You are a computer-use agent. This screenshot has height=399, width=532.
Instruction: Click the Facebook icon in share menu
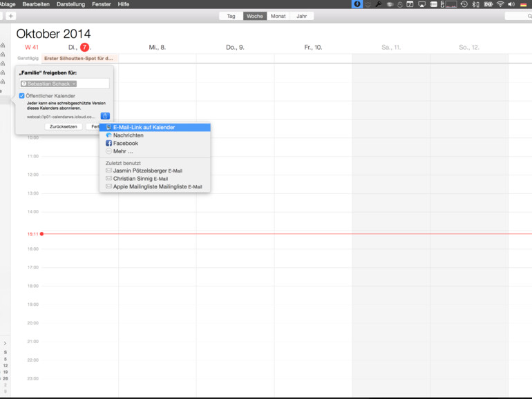[108, 143]
